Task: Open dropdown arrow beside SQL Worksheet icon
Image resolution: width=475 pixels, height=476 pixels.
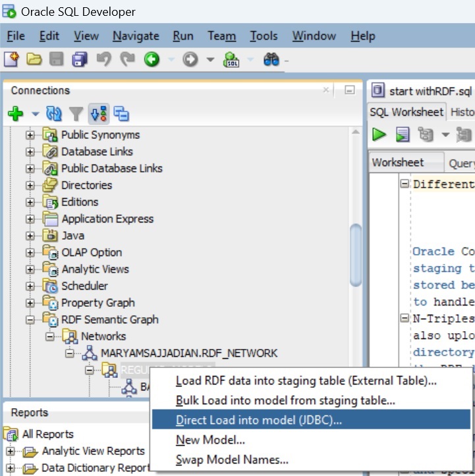Action: tap(250, 59)
